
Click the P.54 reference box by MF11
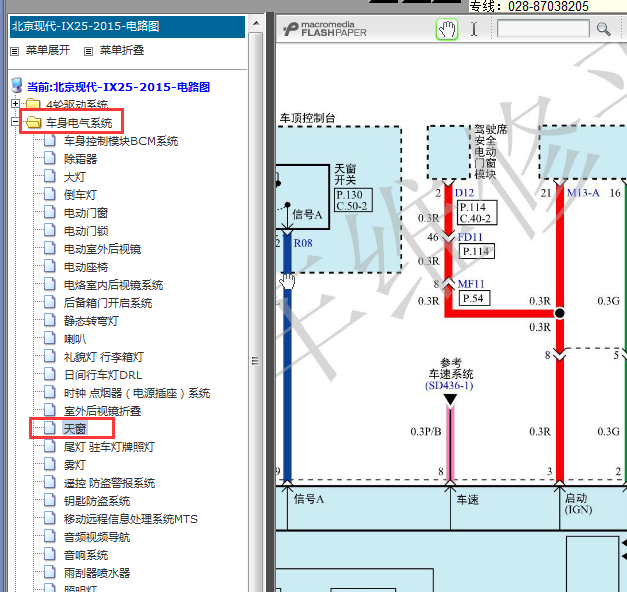[x=474, y=298]
